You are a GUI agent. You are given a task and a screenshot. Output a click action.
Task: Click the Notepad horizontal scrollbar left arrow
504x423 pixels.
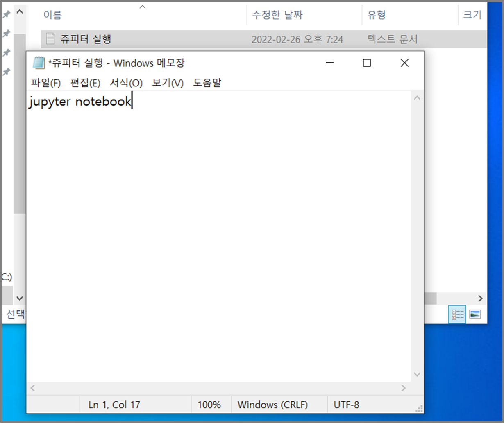point(33,388)
